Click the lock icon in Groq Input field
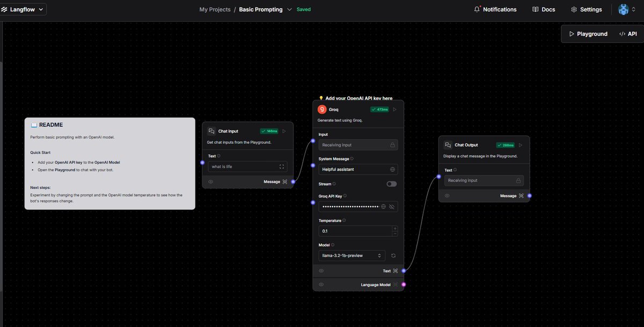The image size is (644, 327). coord(392,145)
